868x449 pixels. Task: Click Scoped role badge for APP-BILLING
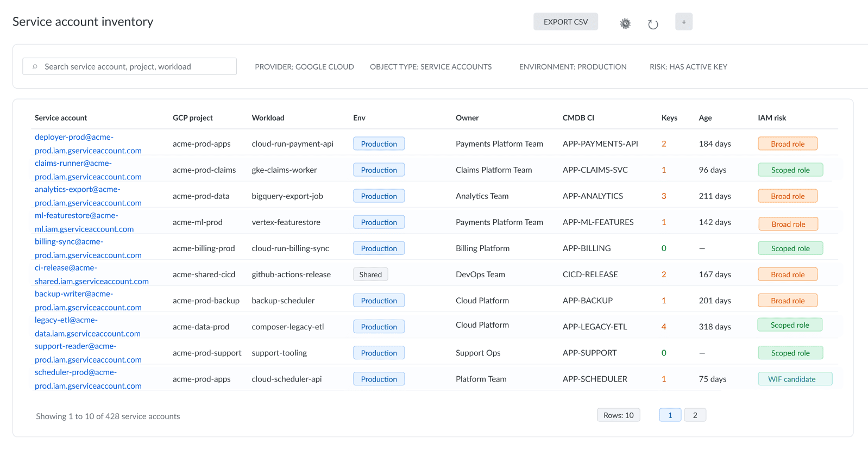point(790,248)
